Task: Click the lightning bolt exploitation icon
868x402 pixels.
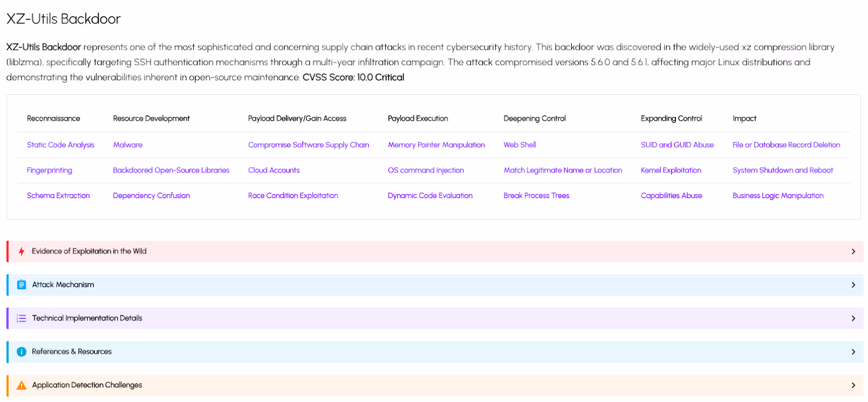Action: pos(22,251)
